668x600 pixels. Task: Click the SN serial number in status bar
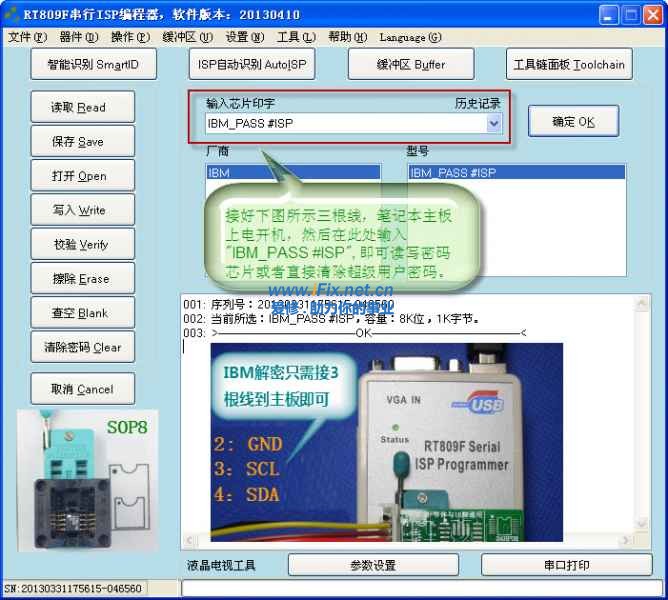click(x=73, y=588)
